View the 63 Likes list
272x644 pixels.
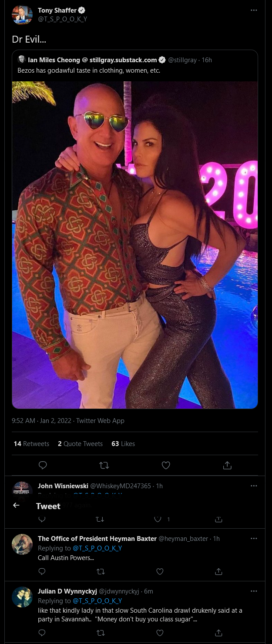(x=123, y=443)
